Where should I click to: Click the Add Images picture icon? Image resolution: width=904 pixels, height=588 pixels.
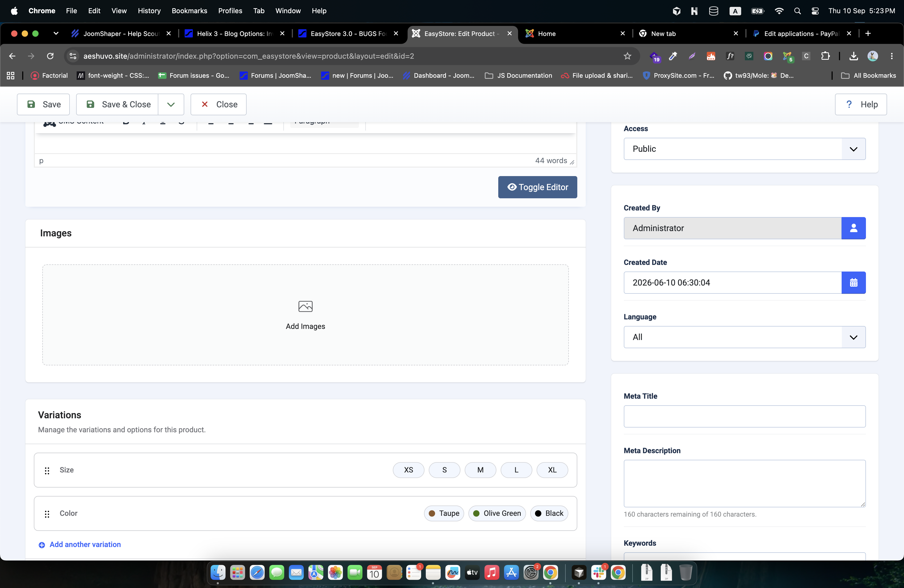305,306
